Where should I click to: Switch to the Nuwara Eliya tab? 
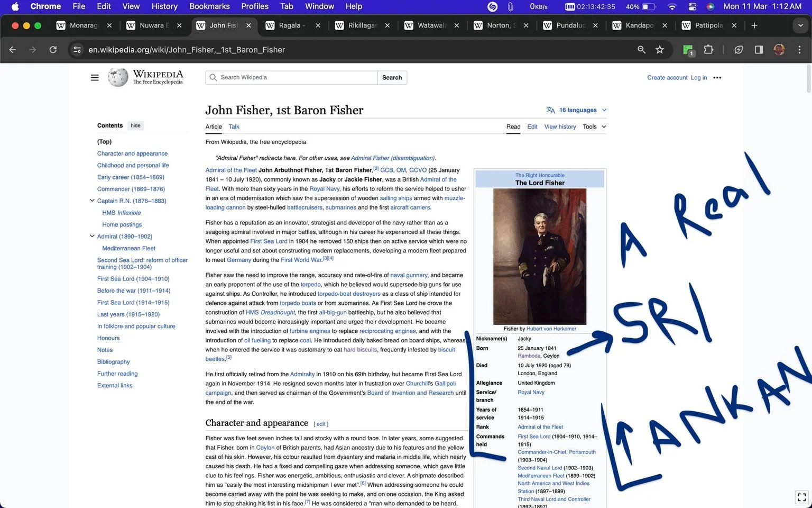tap(154, 25)
